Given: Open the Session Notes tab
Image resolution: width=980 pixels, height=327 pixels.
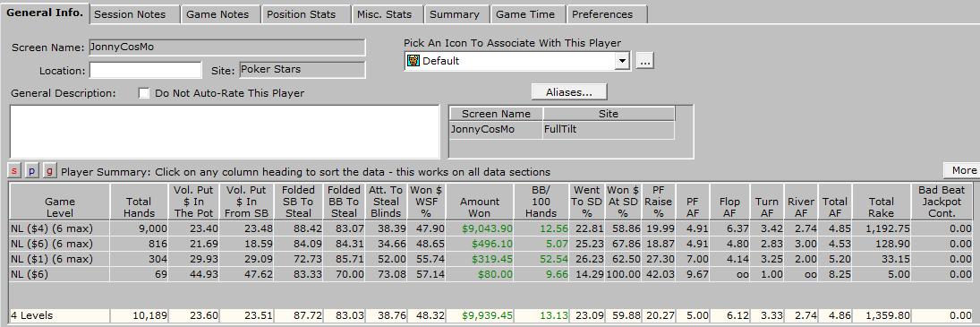Looking at the screenshot, I should click(134, 13).
